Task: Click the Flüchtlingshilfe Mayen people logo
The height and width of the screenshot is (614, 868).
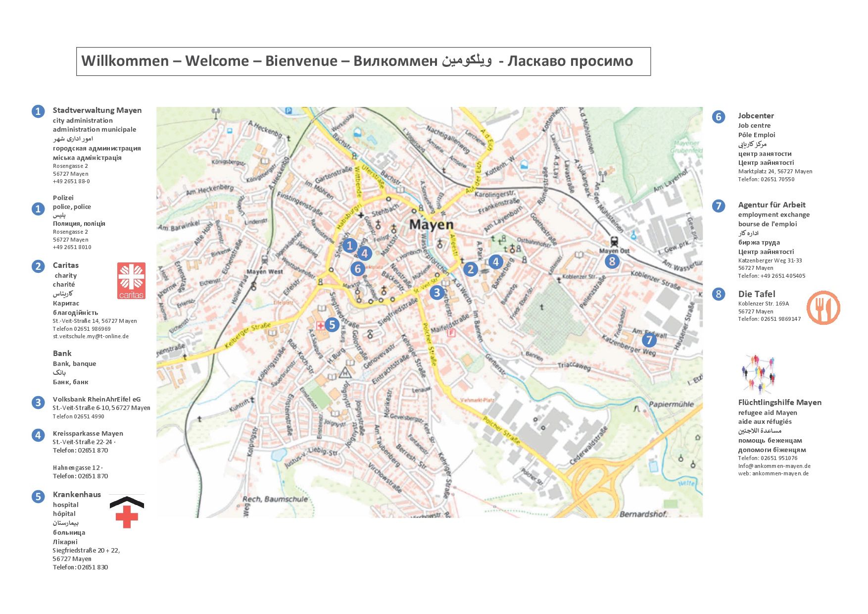Action: coord(759,373)
